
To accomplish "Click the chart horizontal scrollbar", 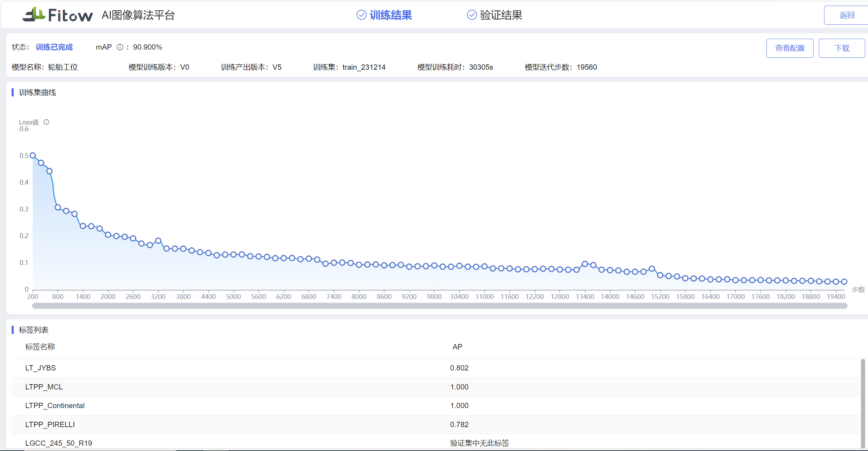I will coord(439,306).
